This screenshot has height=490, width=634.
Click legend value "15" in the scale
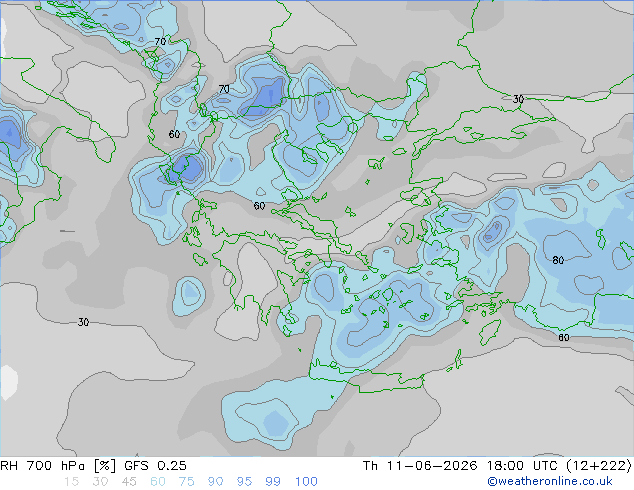tap(71, 482)
